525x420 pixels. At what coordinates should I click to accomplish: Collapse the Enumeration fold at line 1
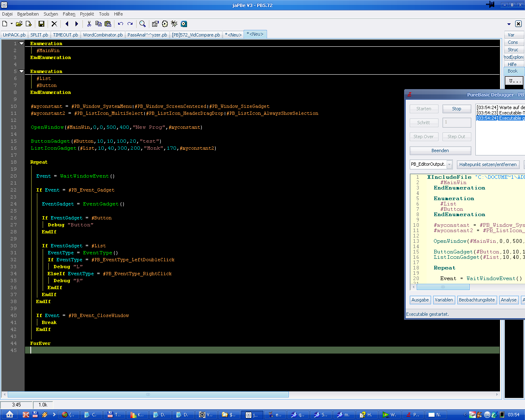[x=22, y=43]
